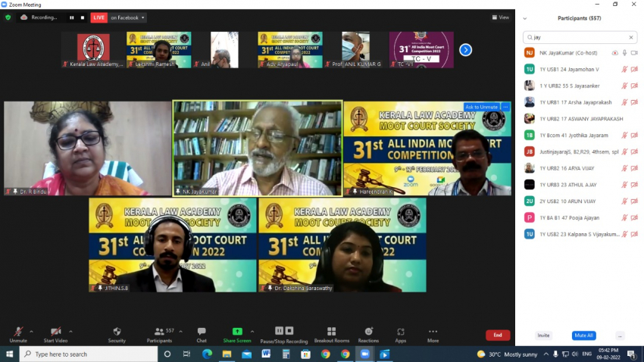644x362 pixels.
Task: Click NK JayaKumar's microphone icon
Action: (x=625, y=53)
